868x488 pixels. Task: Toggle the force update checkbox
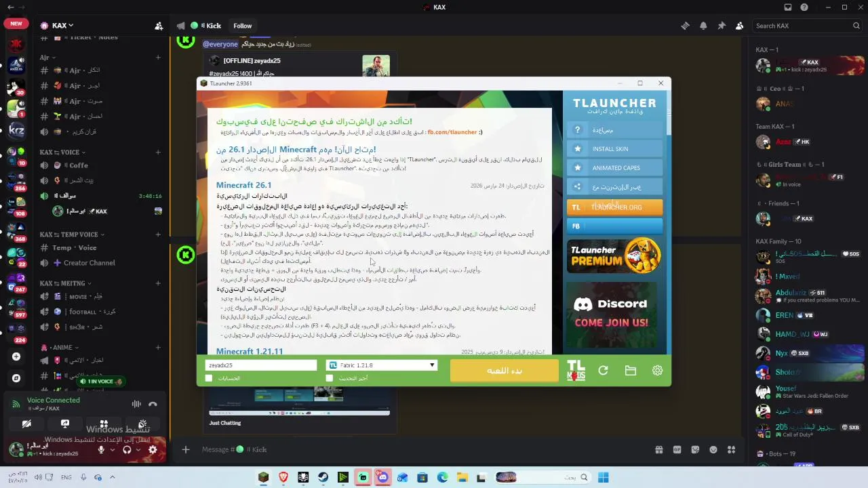click(x=330, y=378)
